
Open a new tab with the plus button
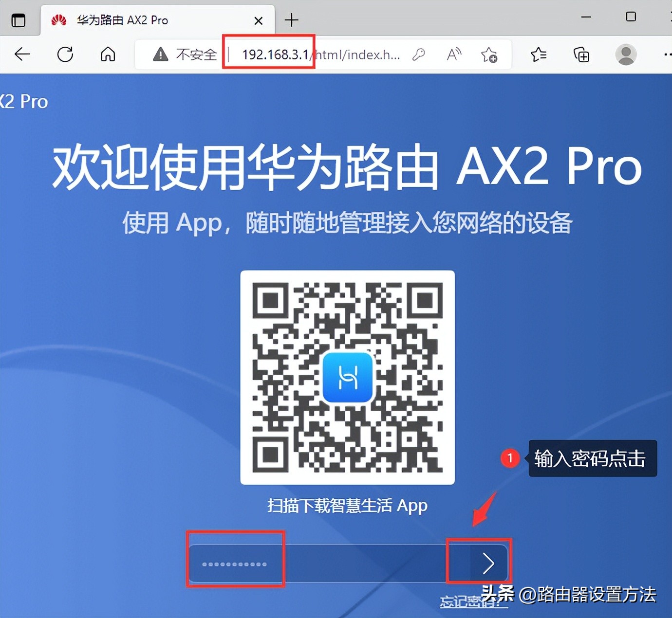(x=291, y=20)
